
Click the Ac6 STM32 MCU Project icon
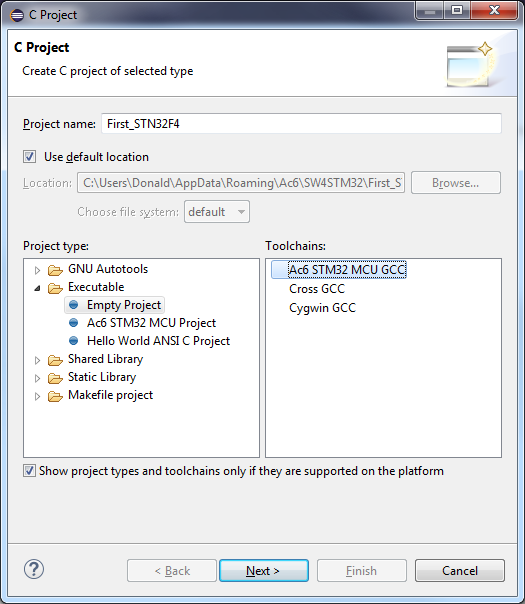pyautogui.click(x=73, y=323)
